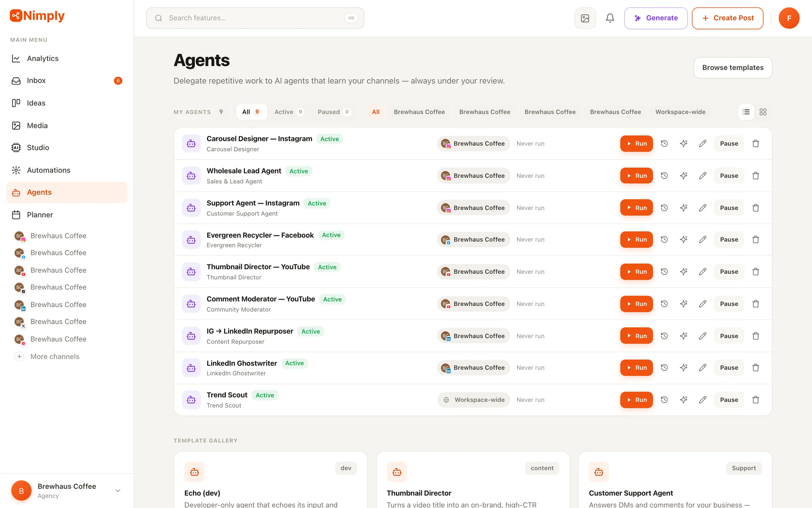Open the notifications bell
Image resolution: width=812 pixels, height=508 pixels.
[610, 18]
